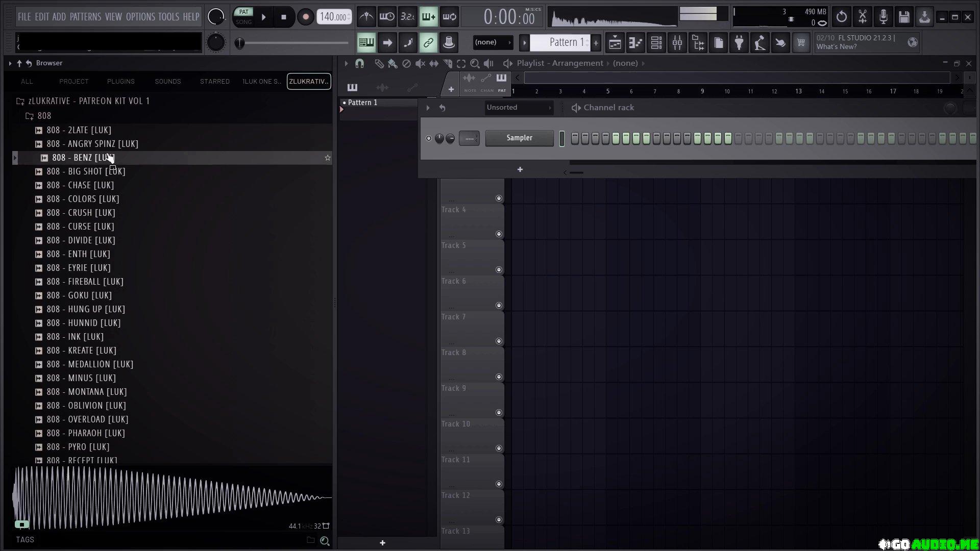
Task: Toggle blend recording overdub
Action: (428, 17)
